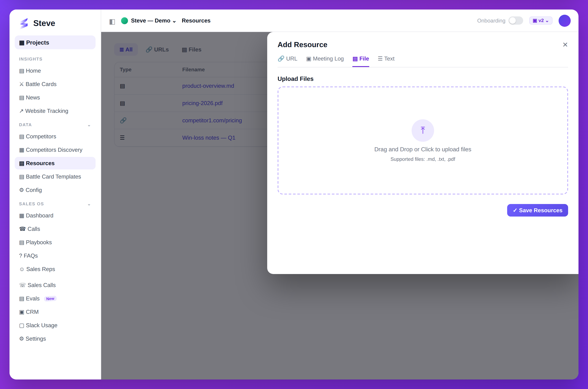Open Battle Cards in the sidebar
The height and width of the screenshot is (389, 588).
click(x=55, y=84)
